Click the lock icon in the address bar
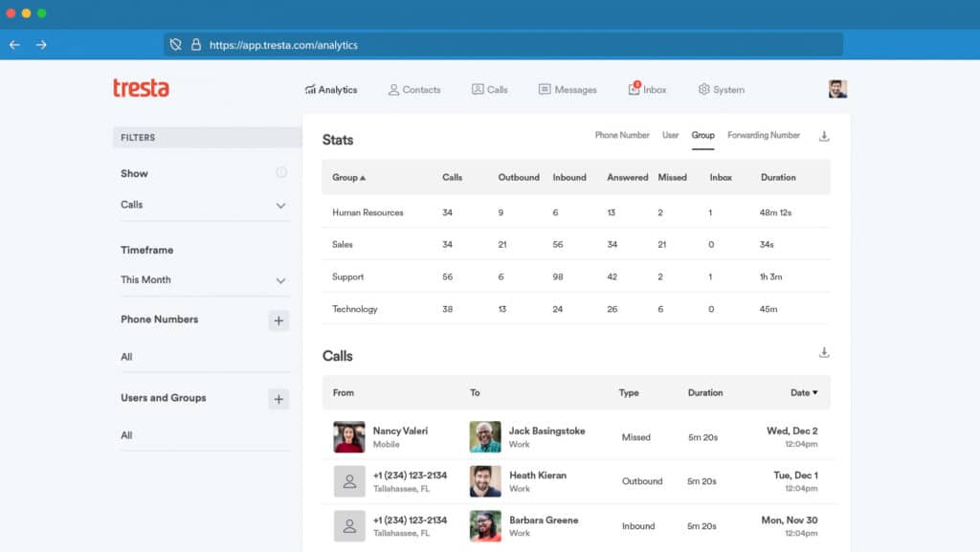 [194, 44]
